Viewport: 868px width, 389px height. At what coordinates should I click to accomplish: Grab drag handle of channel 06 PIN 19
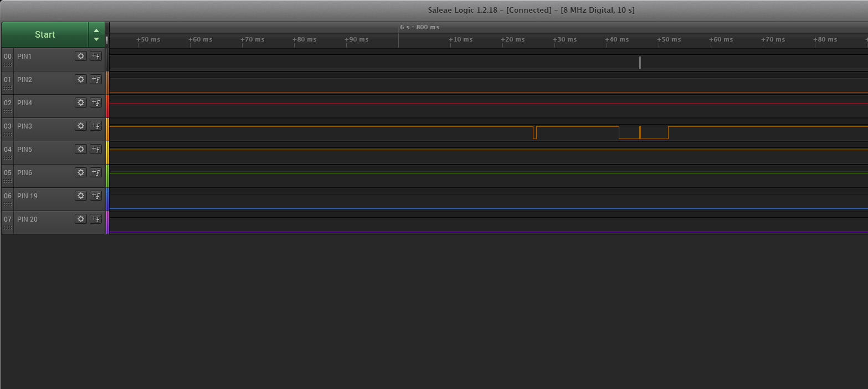(8, 204)
